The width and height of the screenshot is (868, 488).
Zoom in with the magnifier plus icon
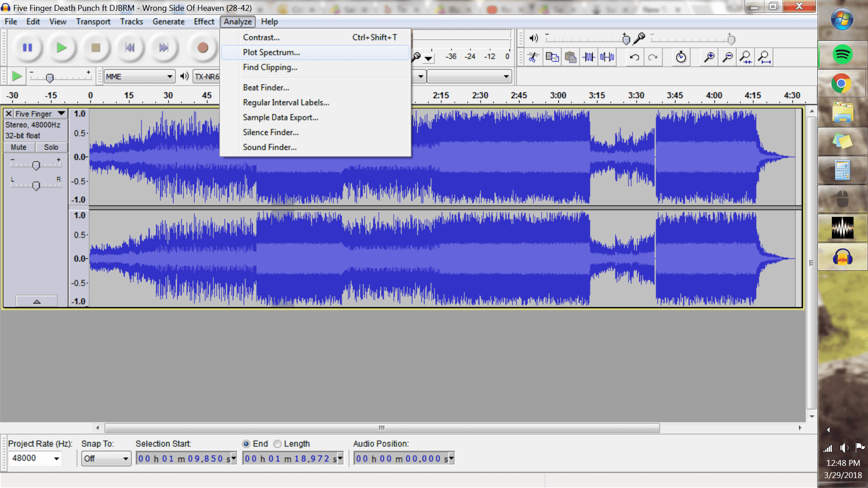(x=709, y=57)
